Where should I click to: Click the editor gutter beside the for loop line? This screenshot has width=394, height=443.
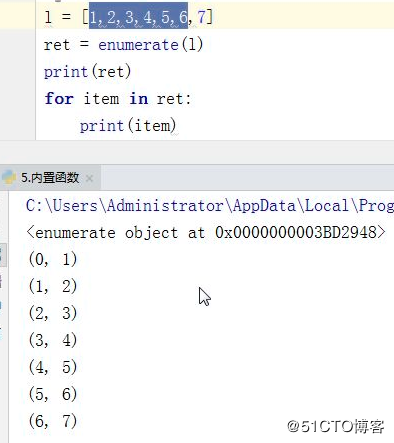point(17,99)
